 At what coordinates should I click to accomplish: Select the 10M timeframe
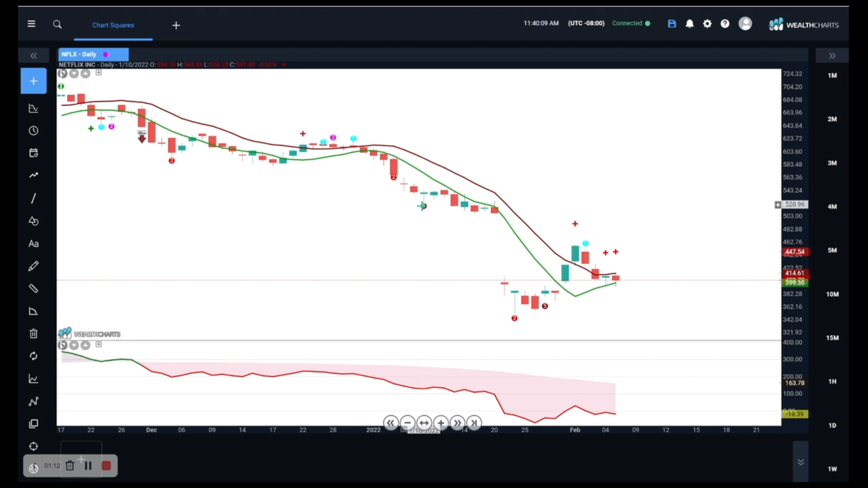tap(832, 294)
